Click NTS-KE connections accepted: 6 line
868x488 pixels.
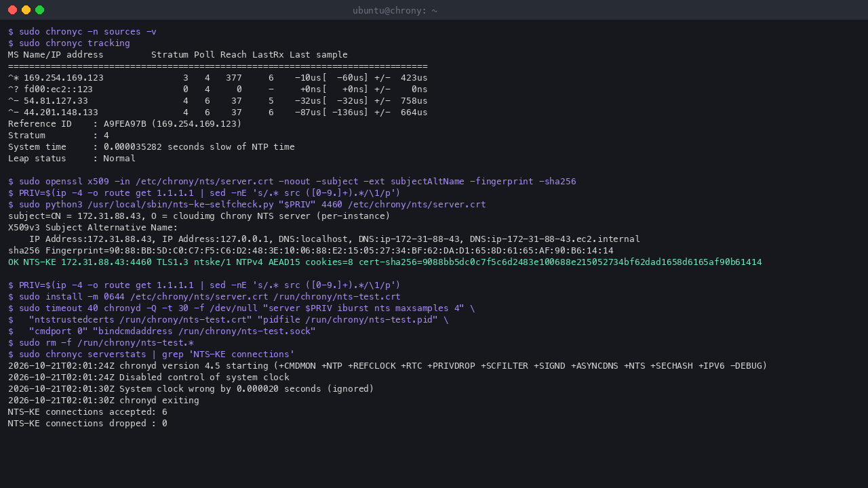point(87,412)
